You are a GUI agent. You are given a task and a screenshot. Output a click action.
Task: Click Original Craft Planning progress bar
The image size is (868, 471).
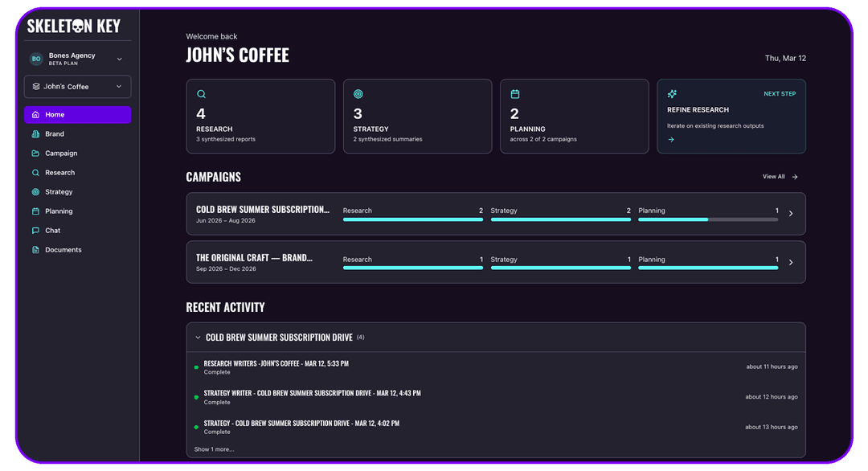pos(708,268)
